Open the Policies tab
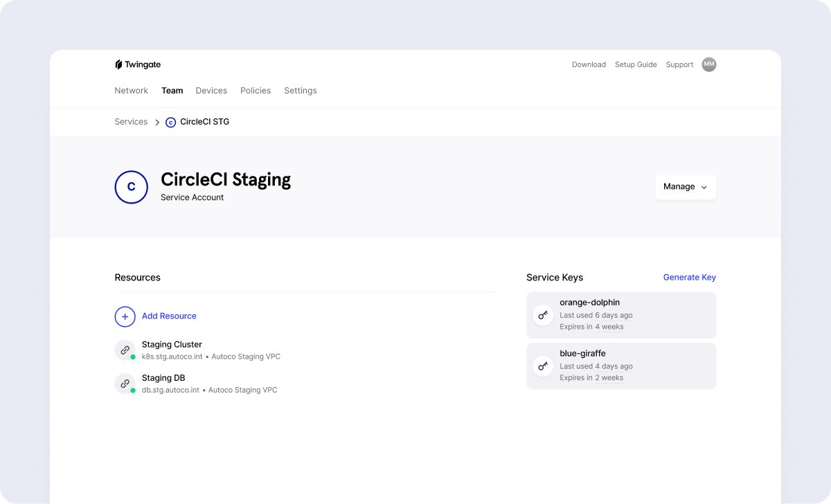831x504 pixels. pyautogui.click(x=256, y=91)
